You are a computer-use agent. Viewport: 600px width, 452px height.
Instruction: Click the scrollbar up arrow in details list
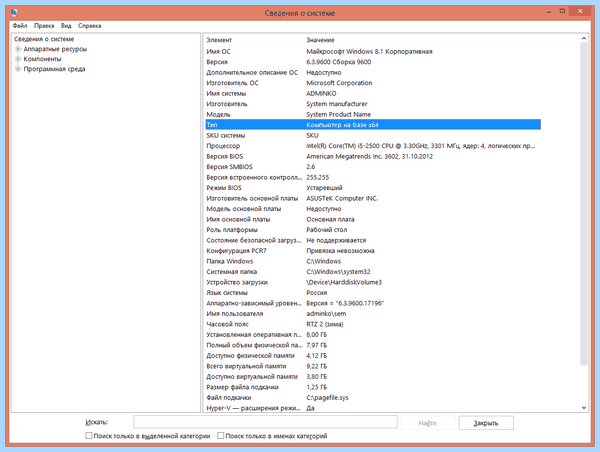point(584,38)
